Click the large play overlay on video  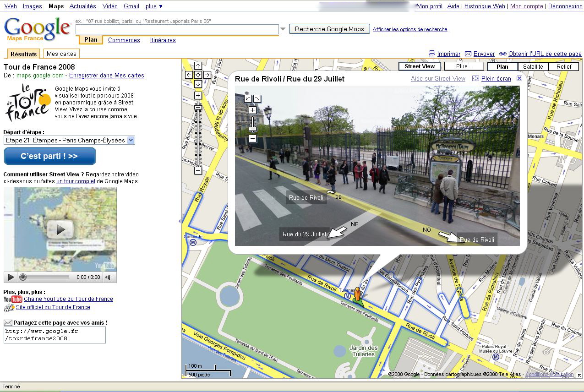pos(60,229)
